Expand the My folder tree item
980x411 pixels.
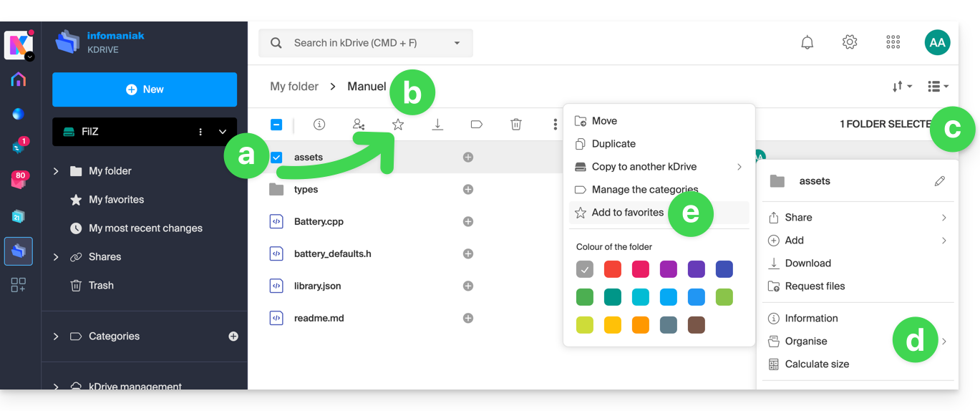pos(56,171)
